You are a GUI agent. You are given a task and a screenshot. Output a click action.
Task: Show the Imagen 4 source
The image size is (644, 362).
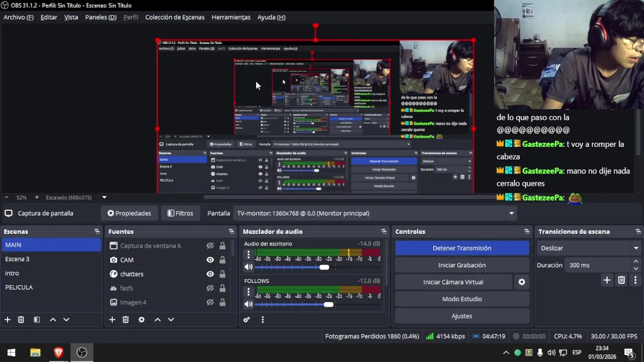coord(210,302)
